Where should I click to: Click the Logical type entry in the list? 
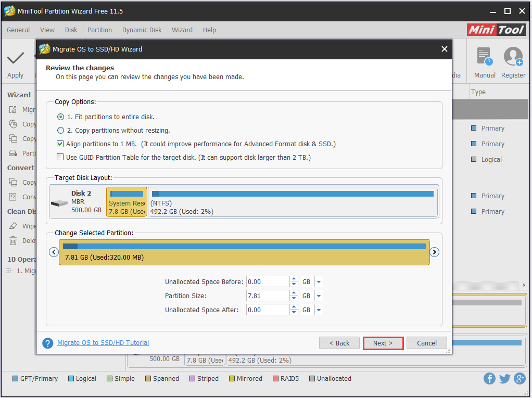click(491, 159)
